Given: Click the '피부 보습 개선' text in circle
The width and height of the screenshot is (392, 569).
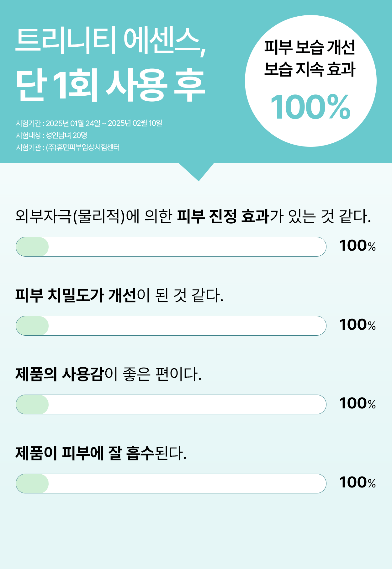Looking at the screenshot, I should pos(310,47).
